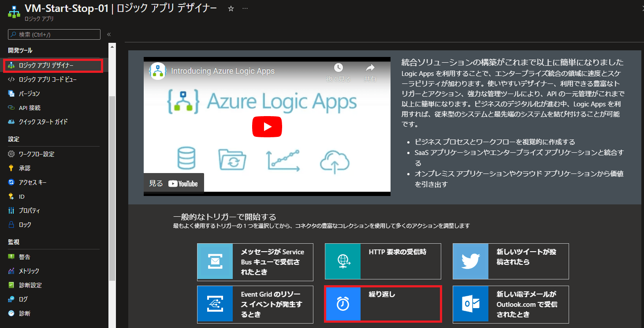Screen dimensions: 644x328
Task: Select メッセージが Service Bus キュー trigger tile
Action: pyautogui.click(x=255, y=261)
